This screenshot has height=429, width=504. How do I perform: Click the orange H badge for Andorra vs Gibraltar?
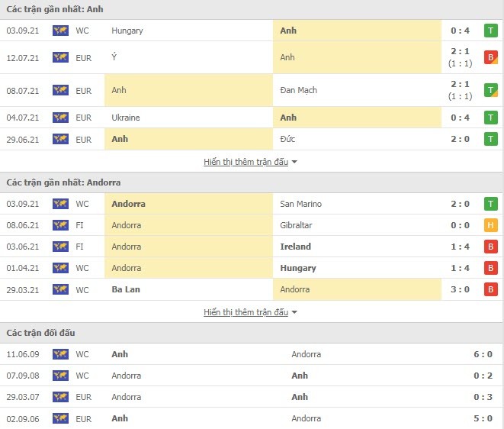(x=490, y=225)
